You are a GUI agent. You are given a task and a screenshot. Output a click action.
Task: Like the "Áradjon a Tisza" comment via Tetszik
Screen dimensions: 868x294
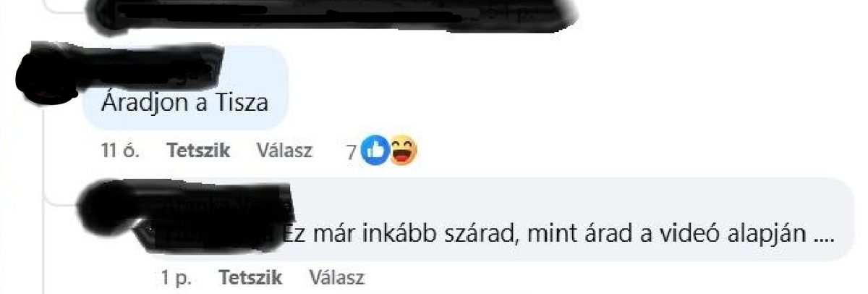(198, 151)
